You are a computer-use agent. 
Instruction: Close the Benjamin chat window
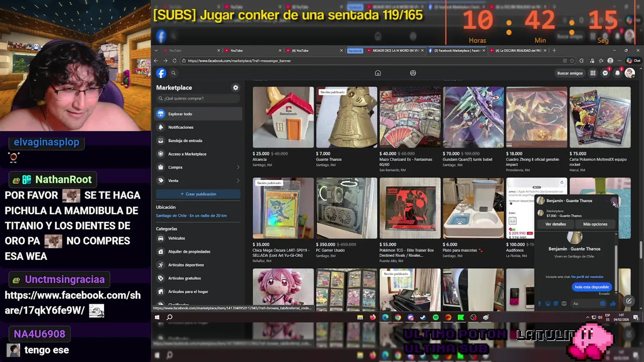click(614, 202)
